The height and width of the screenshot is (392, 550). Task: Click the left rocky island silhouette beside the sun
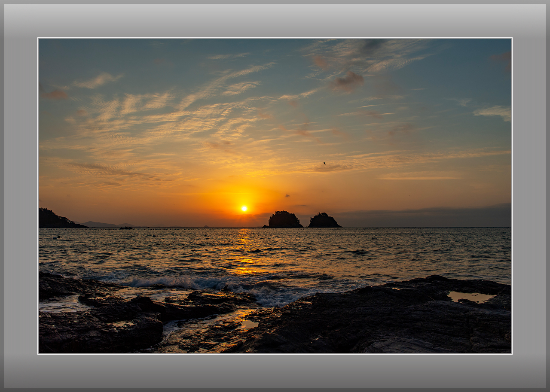click(x=283, y=219)
